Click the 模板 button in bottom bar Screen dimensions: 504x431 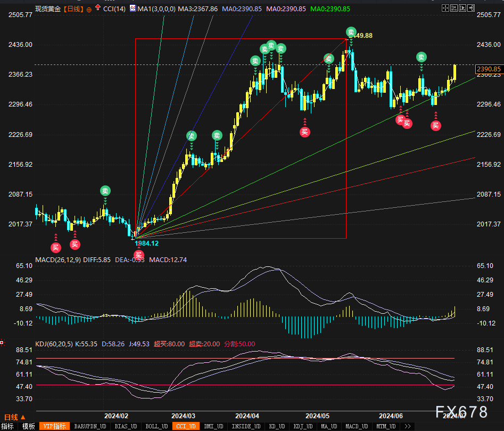pyautogui.click(x=28, y=426)
